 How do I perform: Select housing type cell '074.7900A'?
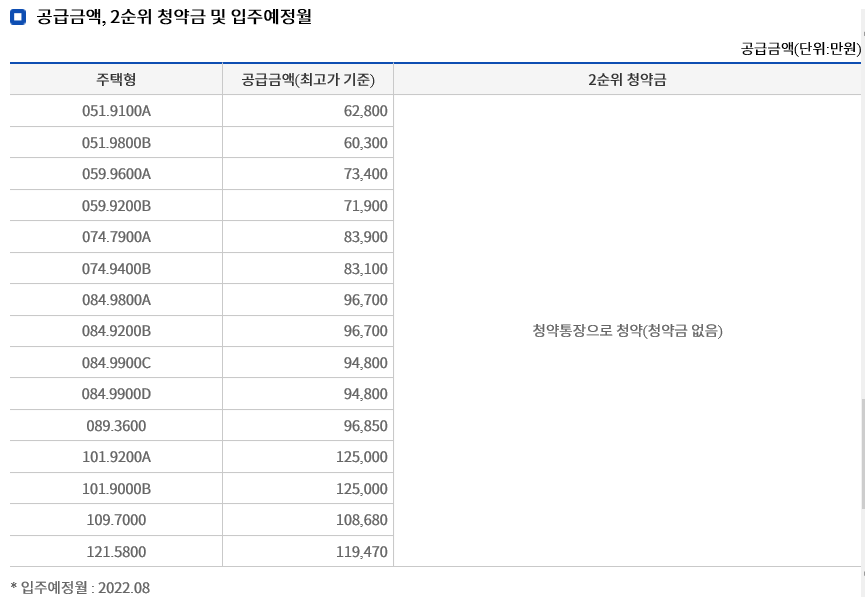point(116,237)
